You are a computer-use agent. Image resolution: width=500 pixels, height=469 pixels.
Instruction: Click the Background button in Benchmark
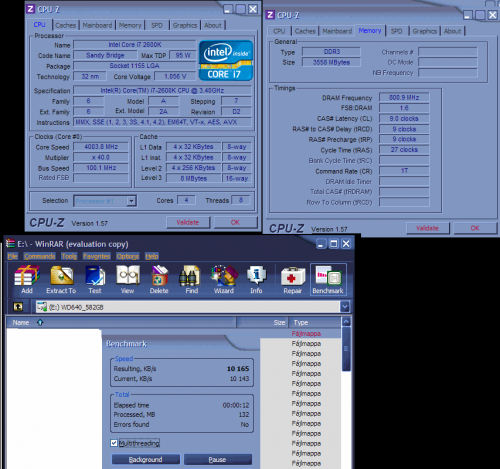[x=146, y=459]
